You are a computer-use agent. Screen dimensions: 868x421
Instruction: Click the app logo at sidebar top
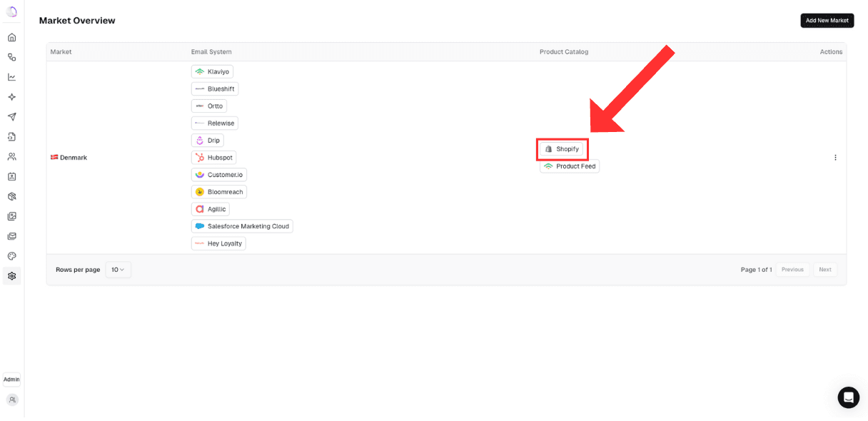[x=11, y=11]
